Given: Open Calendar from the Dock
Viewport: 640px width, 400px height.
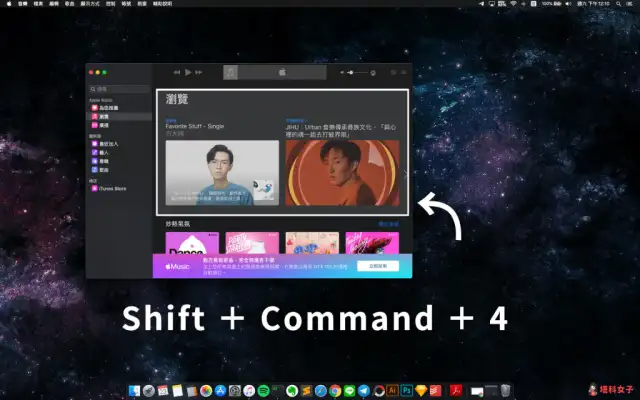Looking at the screenshot, I should tap(163, 391).
